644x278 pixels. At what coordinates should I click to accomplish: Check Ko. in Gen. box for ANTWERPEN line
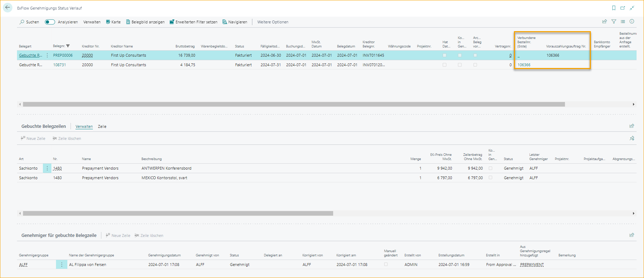tap(491, 168)
